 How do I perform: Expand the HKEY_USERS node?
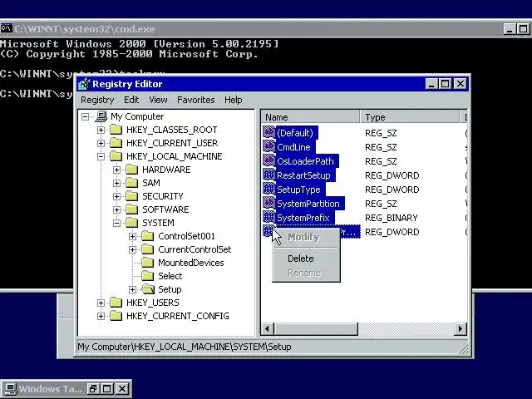point(101,303)
